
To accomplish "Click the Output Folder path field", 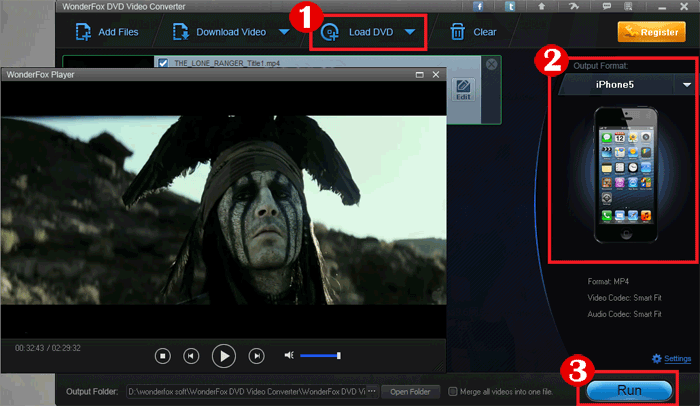I will 246,392.
